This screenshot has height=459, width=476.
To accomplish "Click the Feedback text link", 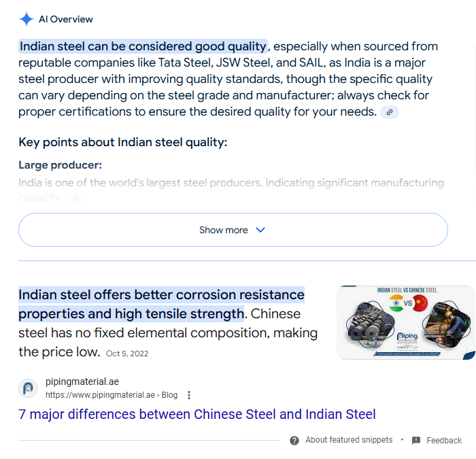I will (444, 440).
